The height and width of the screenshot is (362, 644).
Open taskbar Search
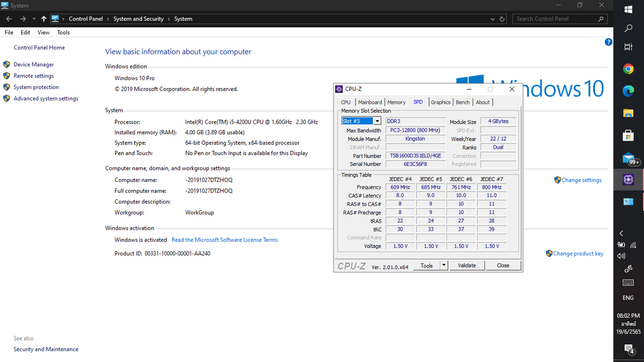pos(628,29)
